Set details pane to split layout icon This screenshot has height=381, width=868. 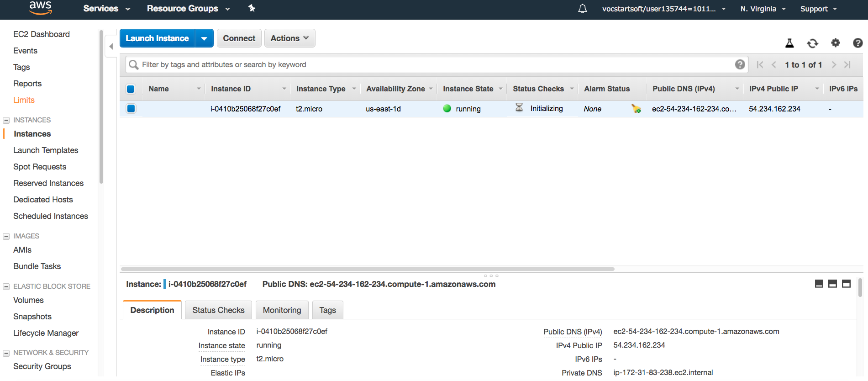point(832,284)
